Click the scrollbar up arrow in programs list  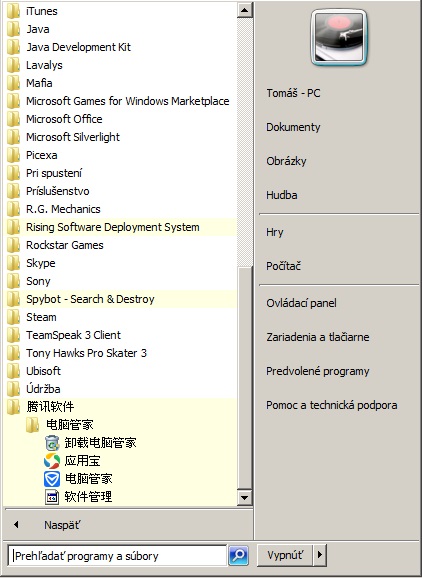(244, 10)
